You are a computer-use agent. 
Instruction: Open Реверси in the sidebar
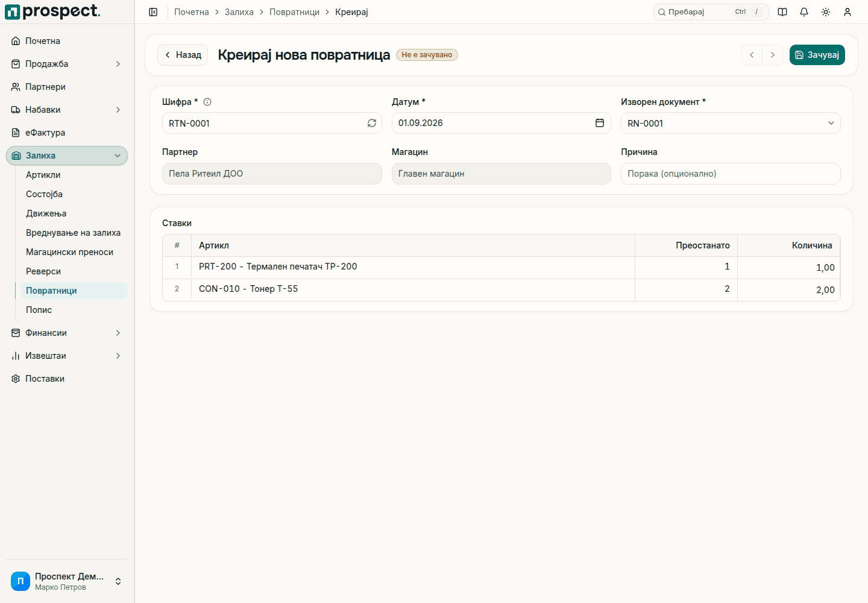(x=74, y=271)
